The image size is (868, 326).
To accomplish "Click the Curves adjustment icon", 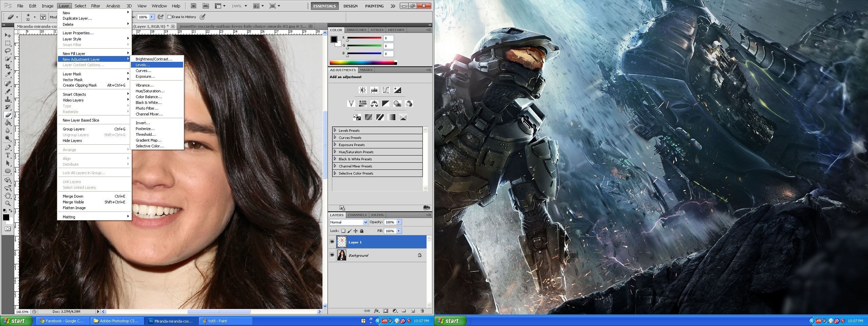I will (x=386, y=90).
